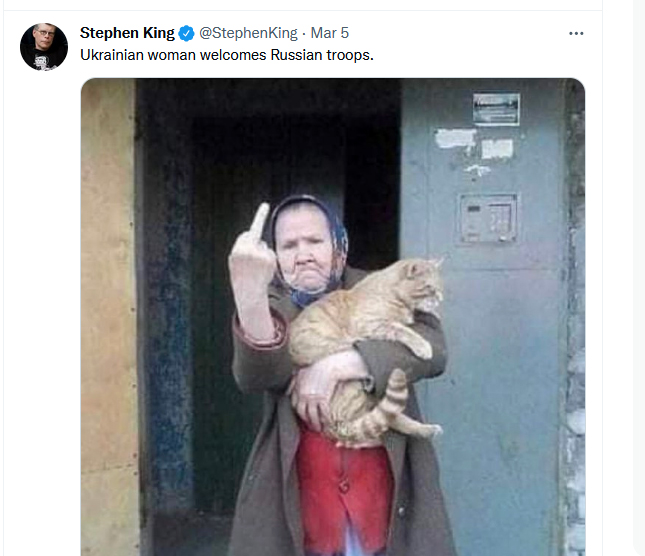Click the blue verified badge
Screen dimensions: 645x556
[x=186, y=33]
